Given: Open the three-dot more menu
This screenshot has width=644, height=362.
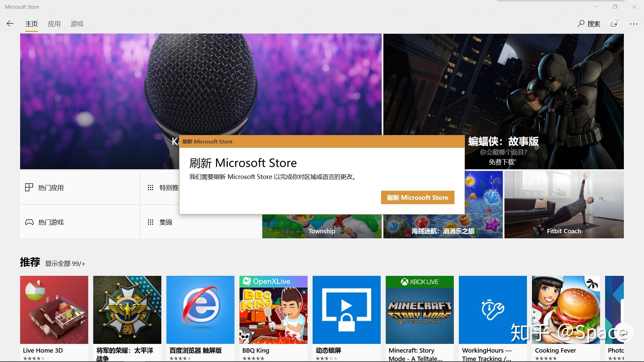Looking at the screenshot, I should click(634, 24).
